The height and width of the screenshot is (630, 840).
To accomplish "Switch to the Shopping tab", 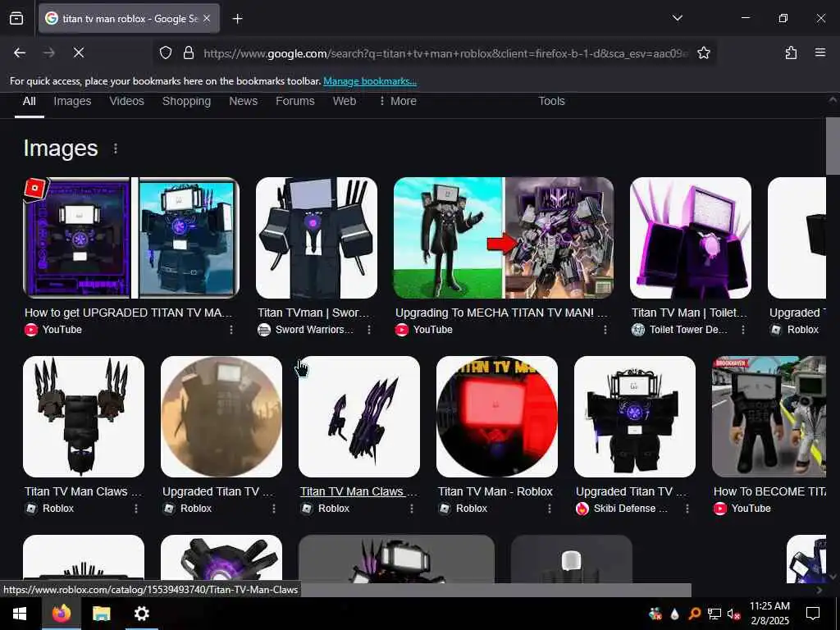I will (186, 101).
